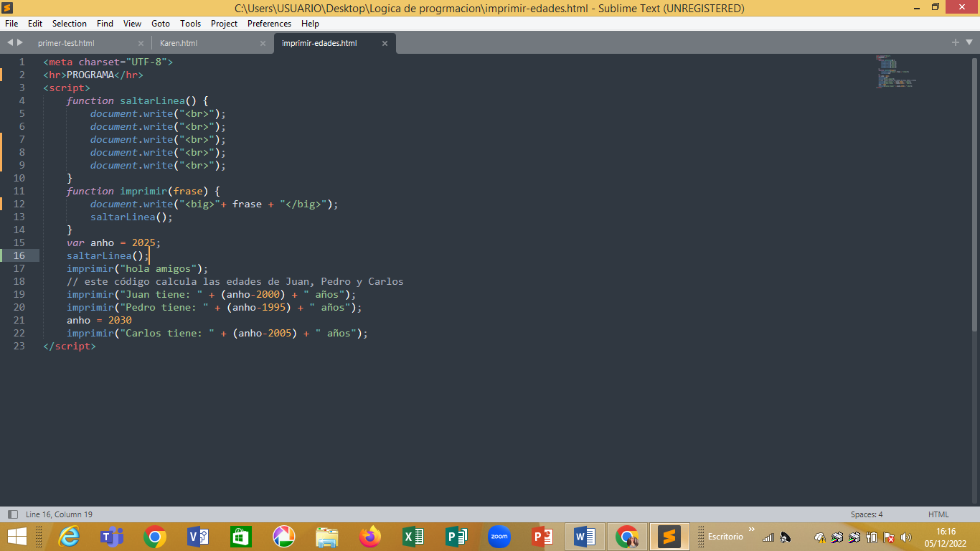Open the Find menu
The width and height of the screenshot is (980, 551).
coord(105,24)
